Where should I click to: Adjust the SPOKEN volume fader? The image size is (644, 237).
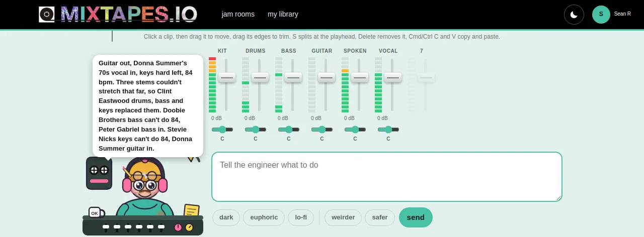click(359, 77)
